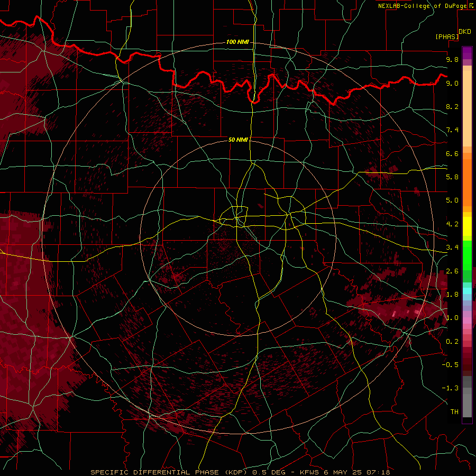This screenshot has width=476, height=476.
Task: Click the 9.0 value on the color scale
Action: [452, 83]
